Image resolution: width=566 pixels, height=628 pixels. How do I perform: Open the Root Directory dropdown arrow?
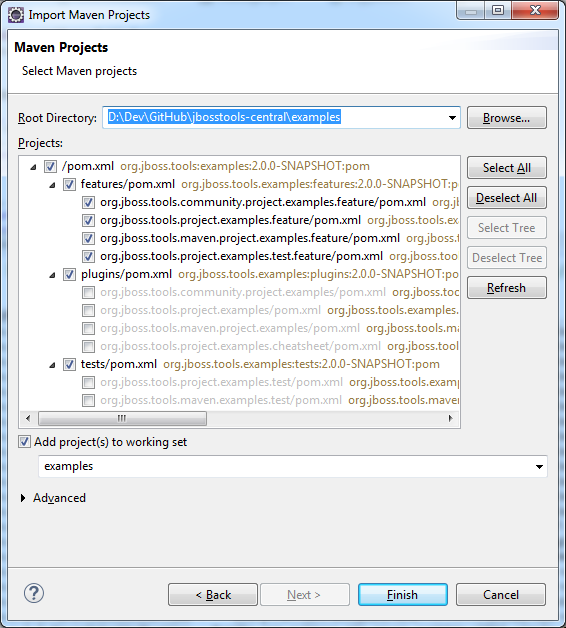pos(452,118)
